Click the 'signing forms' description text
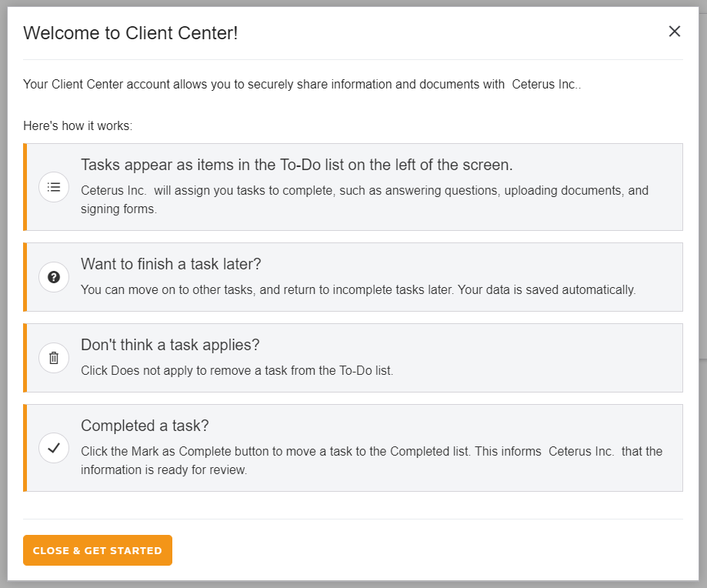The height and width of the screenshot is (588, 707). (118, 209)
